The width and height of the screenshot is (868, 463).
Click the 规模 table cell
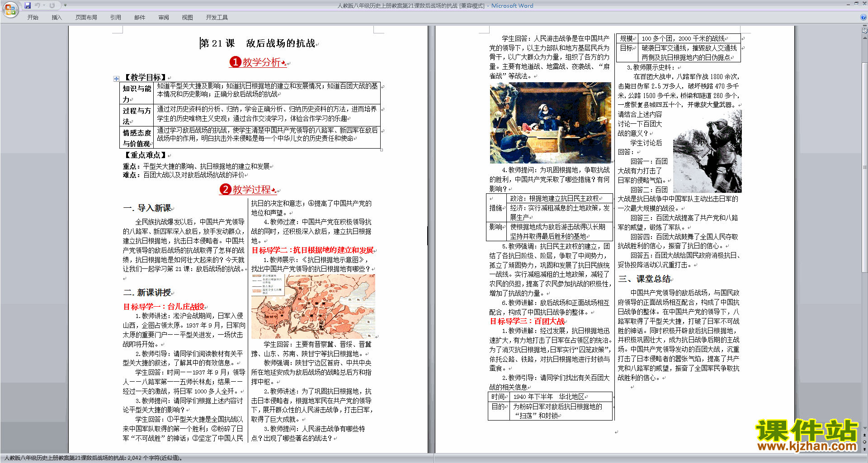pos(627,38)
